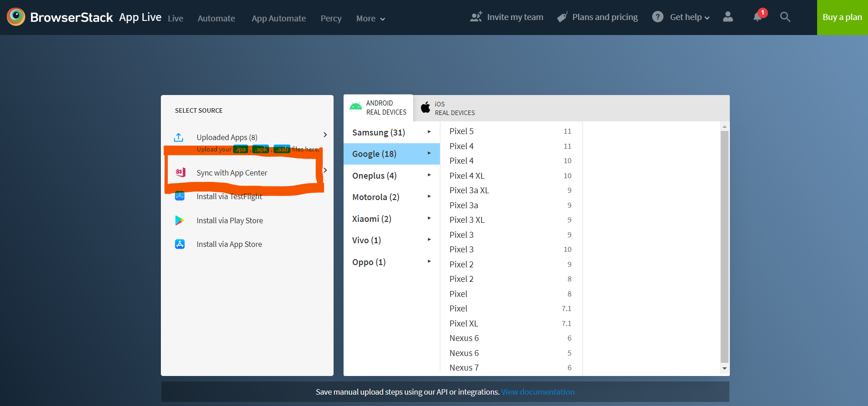Click the TestFlight icon
This screenshot has height=406, width=868.
180,196
